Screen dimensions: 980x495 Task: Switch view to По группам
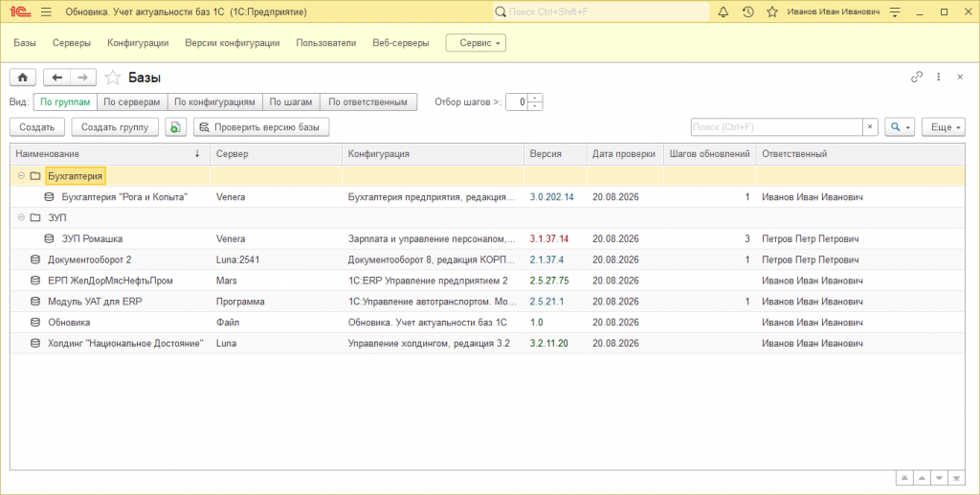65,101
